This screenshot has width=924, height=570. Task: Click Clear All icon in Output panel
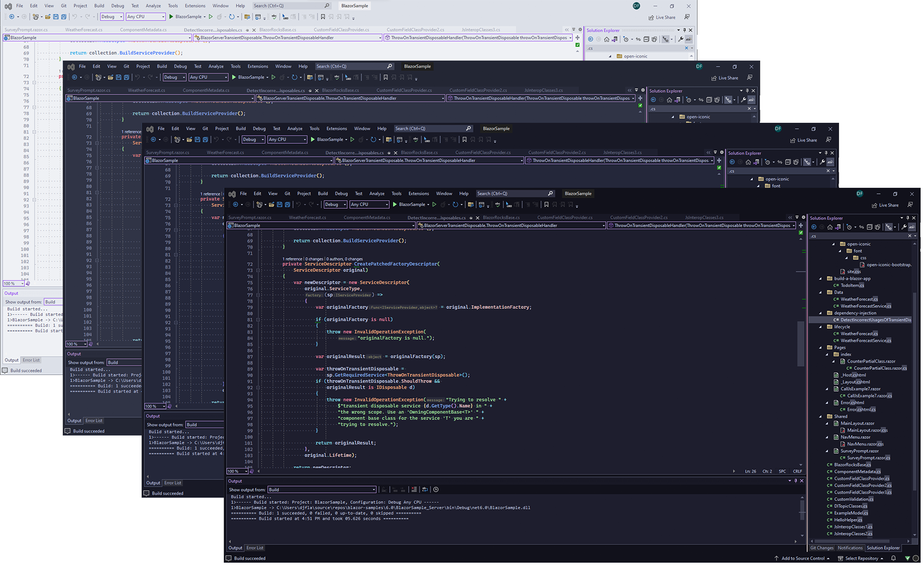414,489
